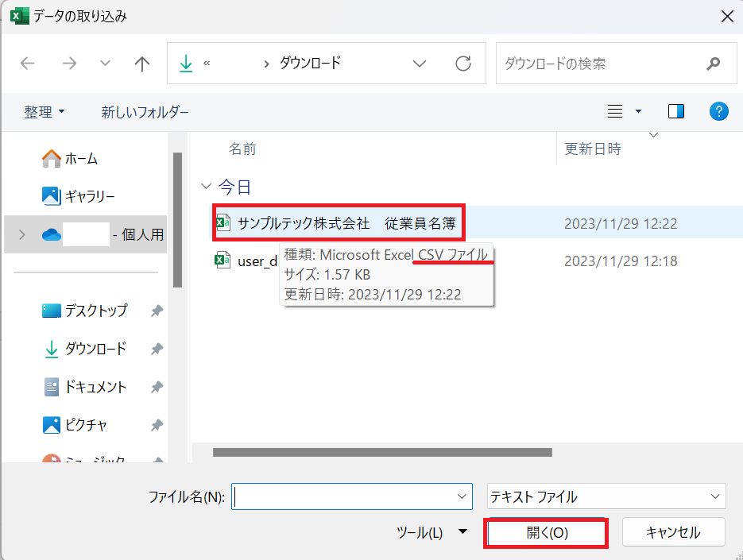Screen dimensions: 743x560
Task: Open デスクトップ quick access folder
Action: [x=85, y=311]
